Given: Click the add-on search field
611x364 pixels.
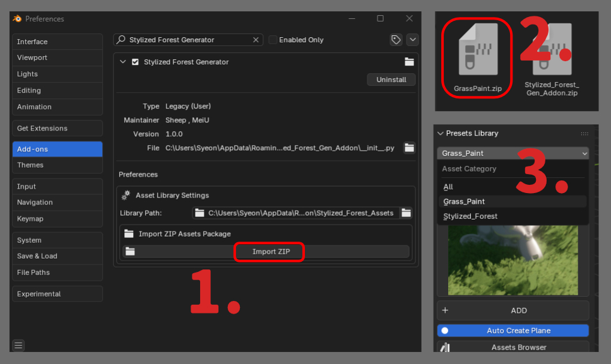Looking at the screenshot, I should tap(188, 40).
